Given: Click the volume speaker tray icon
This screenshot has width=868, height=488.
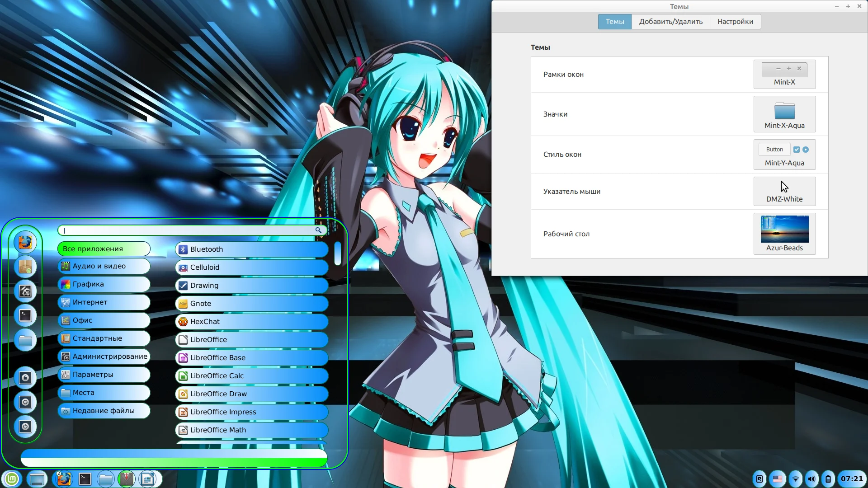Looking at the screenshot, I should pos(812,479).
